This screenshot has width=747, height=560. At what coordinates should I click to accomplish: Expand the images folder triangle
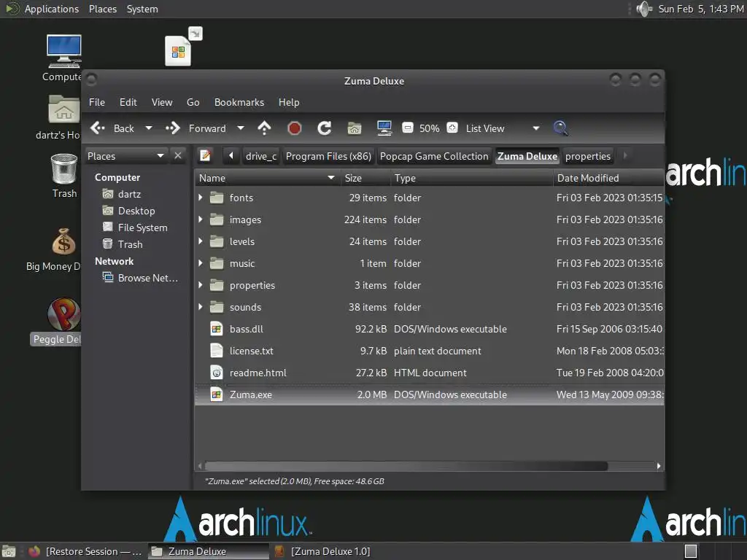click(x=201, y=219)
